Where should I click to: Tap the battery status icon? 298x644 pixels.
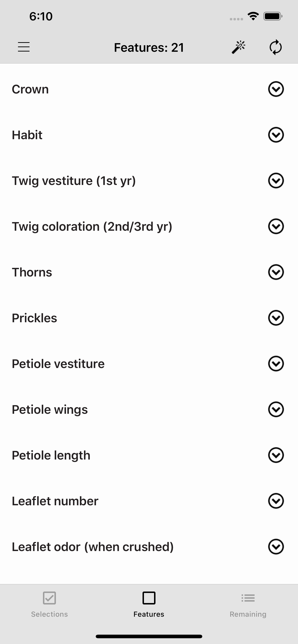(273, 17)
